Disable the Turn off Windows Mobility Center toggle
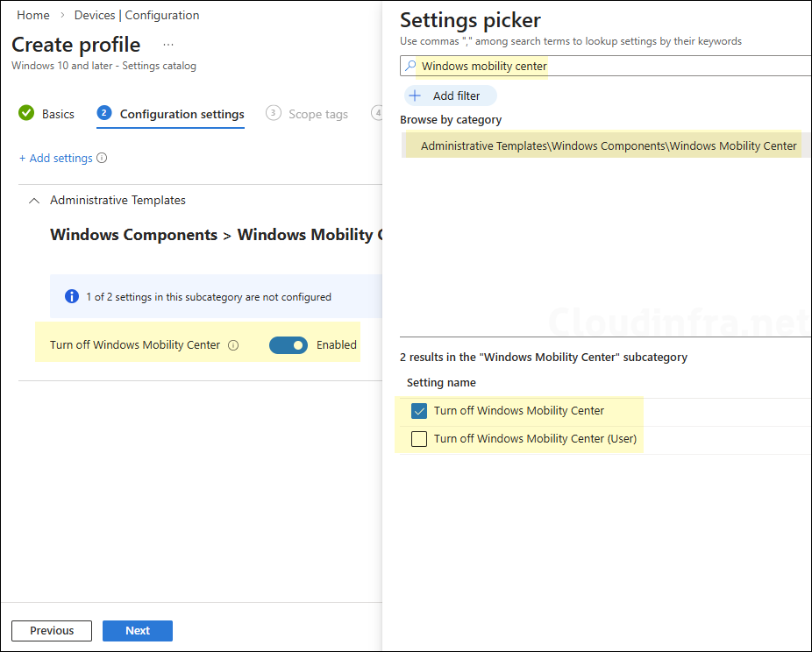Viewport: 812px width, 652px height. pyautogui.click(x=289, y=344)
